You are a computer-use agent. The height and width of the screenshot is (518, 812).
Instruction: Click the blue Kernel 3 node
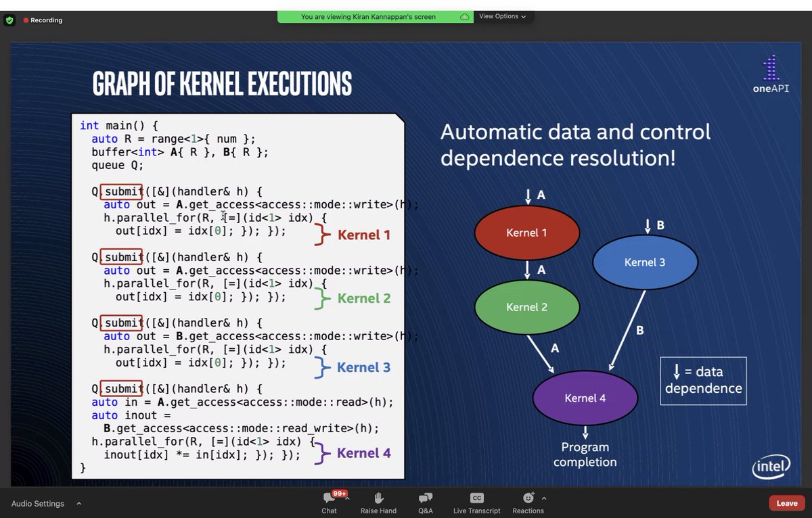[645, 262]
